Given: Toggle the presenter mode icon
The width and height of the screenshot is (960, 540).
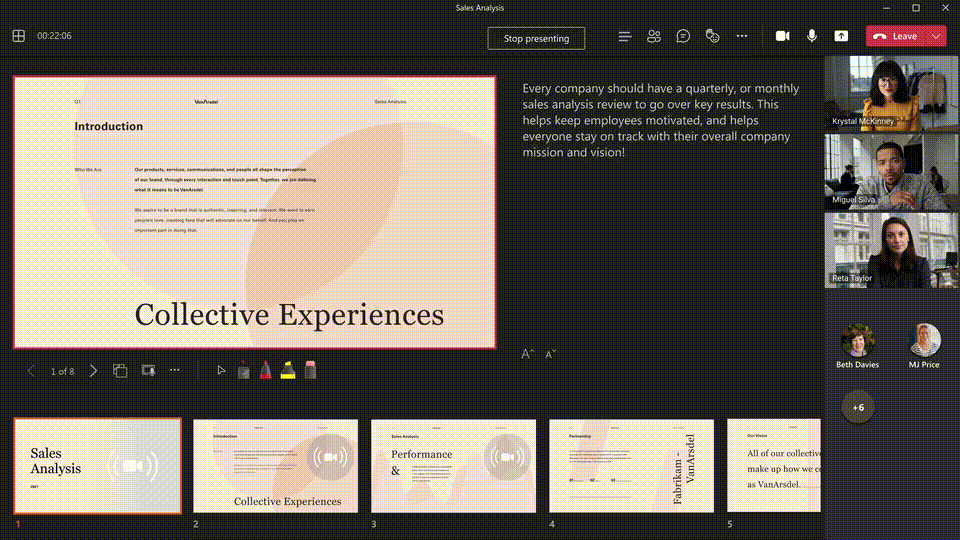Looking at the screenshot, I should pyautogui.click(x=148, y=370).
